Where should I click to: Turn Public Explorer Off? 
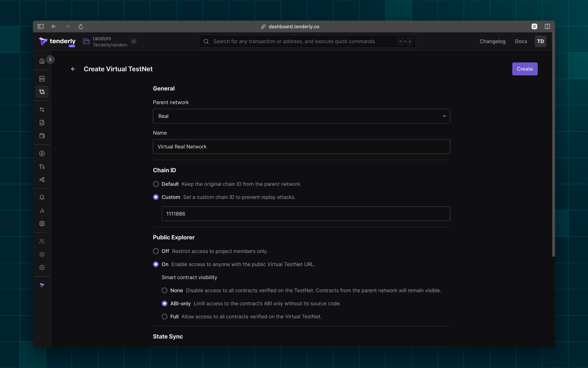point(156,251)
